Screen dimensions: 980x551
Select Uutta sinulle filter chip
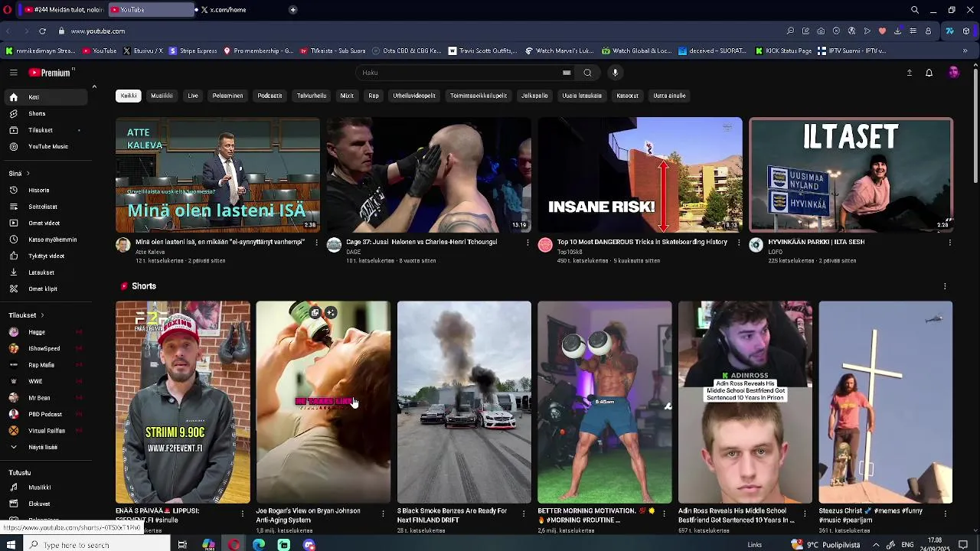[x=669, y=96]
